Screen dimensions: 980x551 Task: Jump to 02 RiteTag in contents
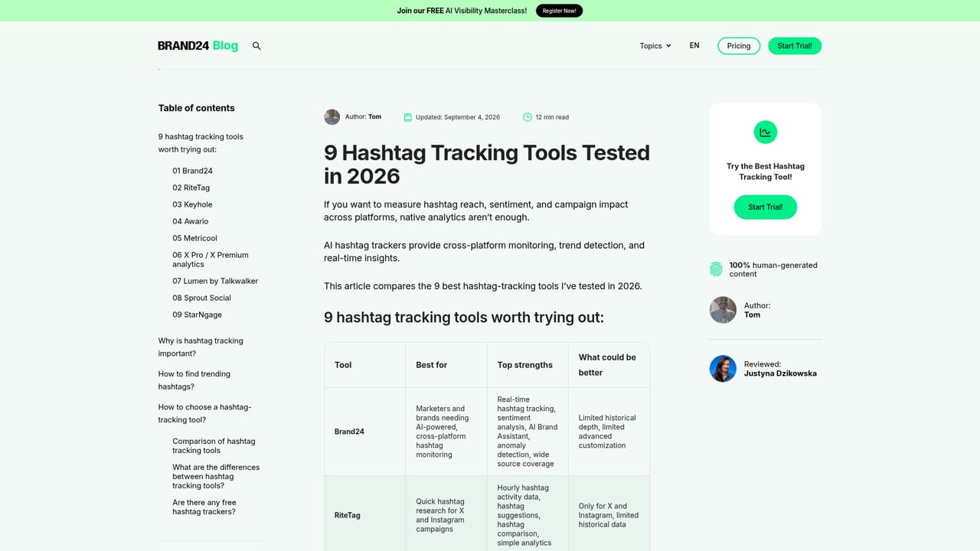tap(191, 187)
